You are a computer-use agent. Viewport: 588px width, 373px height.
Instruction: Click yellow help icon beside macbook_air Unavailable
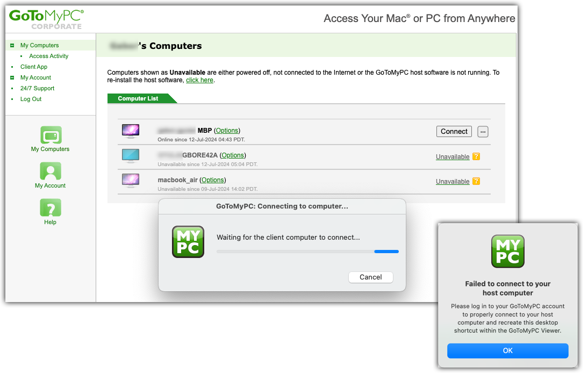click(476, 182)
